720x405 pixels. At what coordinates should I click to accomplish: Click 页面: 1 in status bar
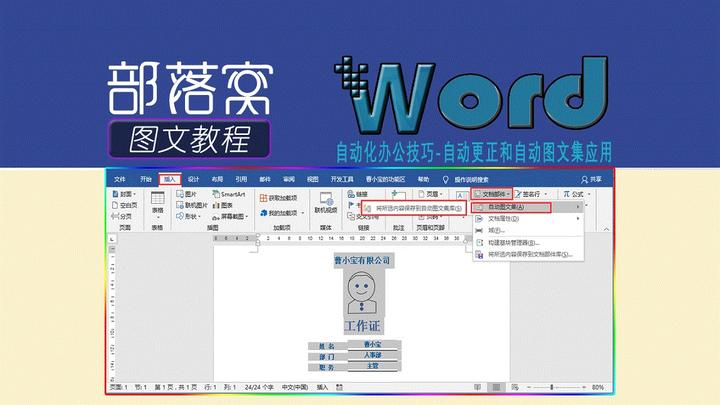(x=118, y=388)
